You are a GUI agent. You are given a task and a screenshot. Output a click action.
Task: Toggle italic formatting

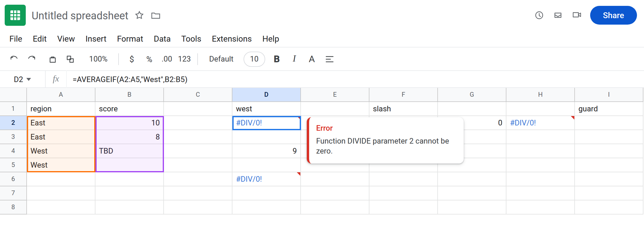click(294, 59)
